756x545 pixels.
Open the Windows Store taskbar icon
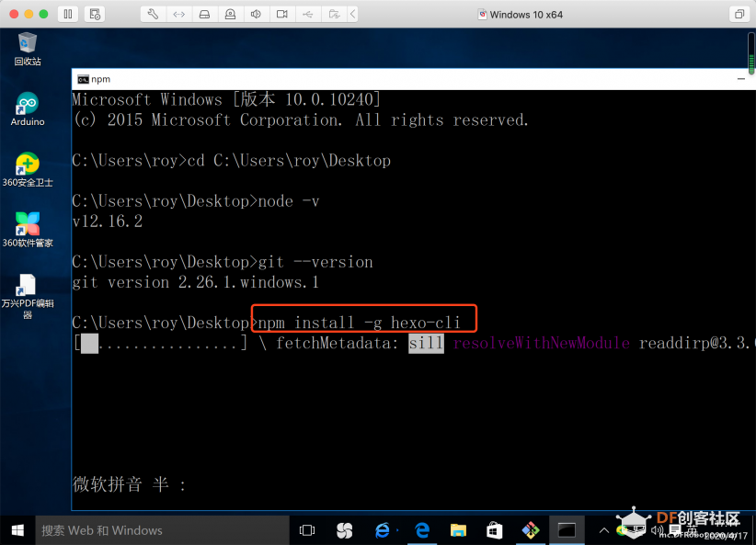coord(494,530)
